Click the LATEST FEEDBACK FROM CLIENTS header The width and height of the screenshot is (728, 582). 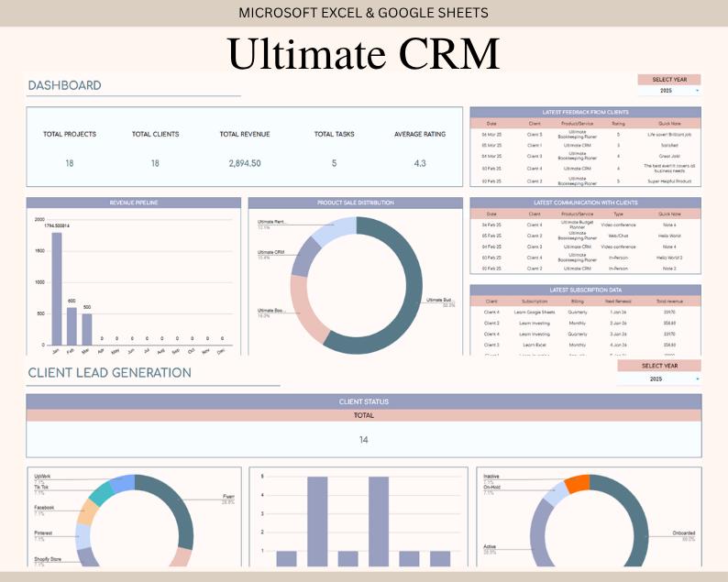click(586, 113)
